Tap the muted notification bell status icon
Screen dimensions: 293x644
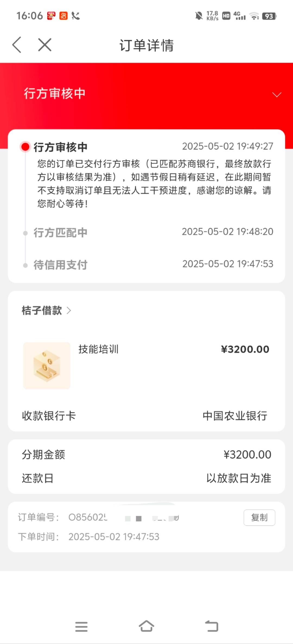199,16
